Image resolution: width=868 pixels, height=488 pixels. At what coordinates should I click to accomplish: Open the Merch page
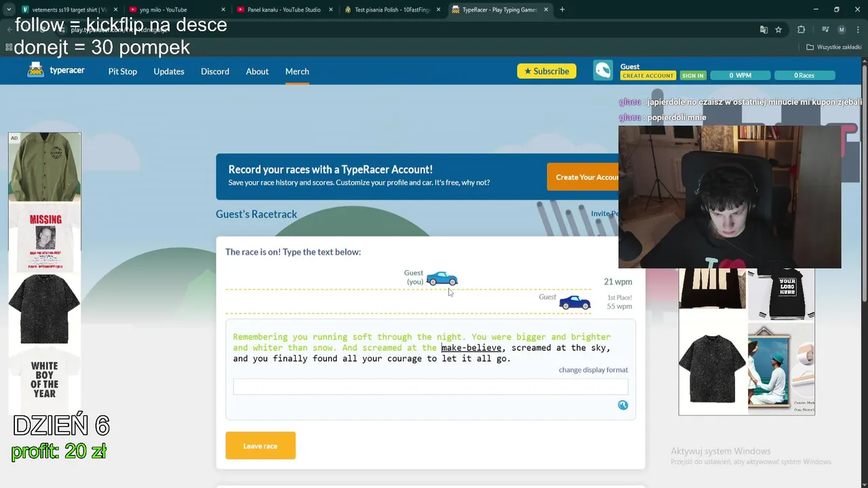point(297,71)
